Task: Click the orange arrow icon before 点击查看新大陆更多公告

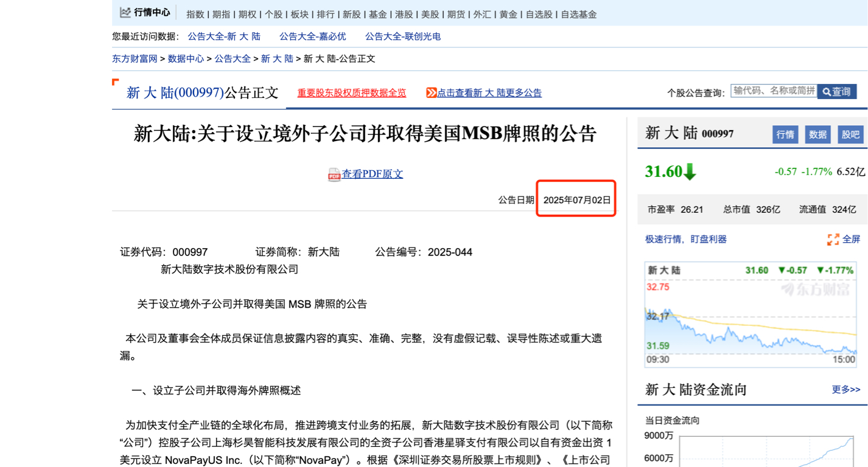Action: 432,93
